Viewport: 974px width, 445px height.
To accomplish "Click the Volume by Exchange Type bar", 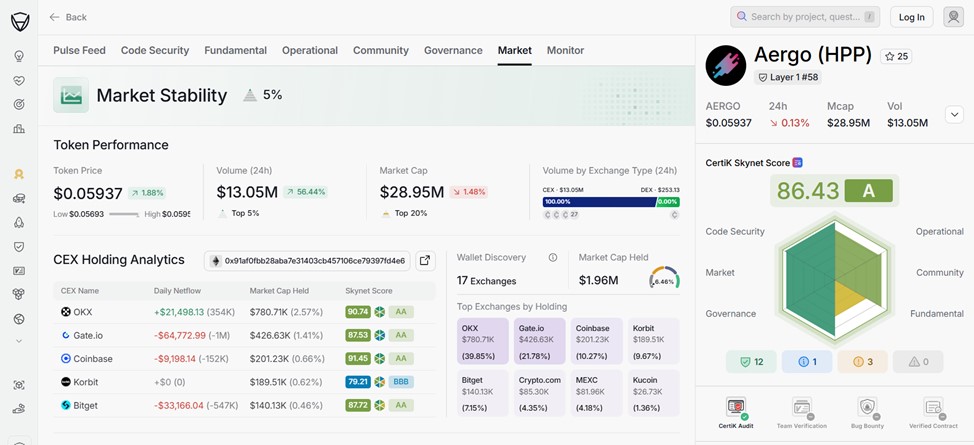I will (x=610, y=202).
